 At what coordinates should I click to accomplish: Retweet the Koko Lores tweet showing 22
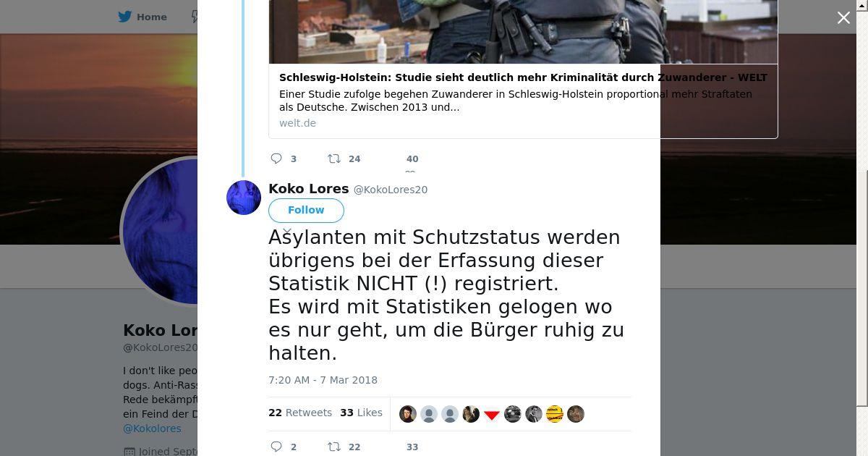pos(334,447)
